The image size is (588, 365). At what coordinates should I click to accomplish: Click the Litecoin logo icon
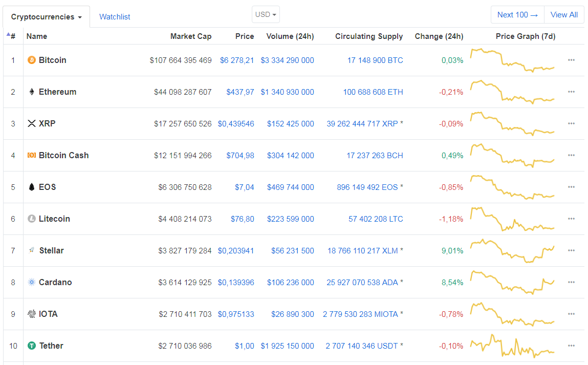tap(32, 219)
